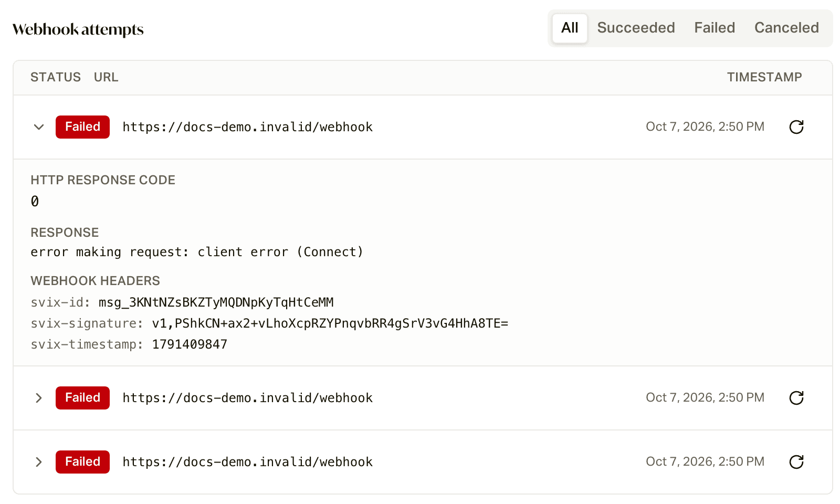Switch to the Failed filter tab
This screenshot has width=840, height=504.
click(715, 28)
